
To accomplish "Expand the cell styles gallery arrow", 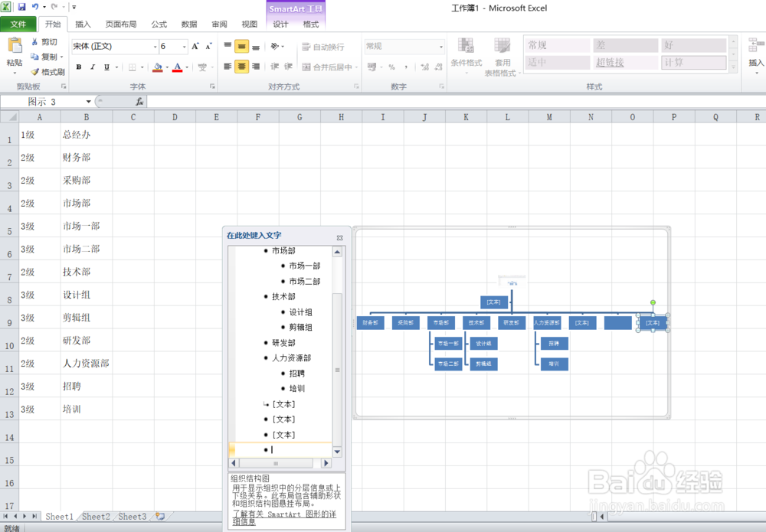I will pyautogui.click(x=733, y=67).
